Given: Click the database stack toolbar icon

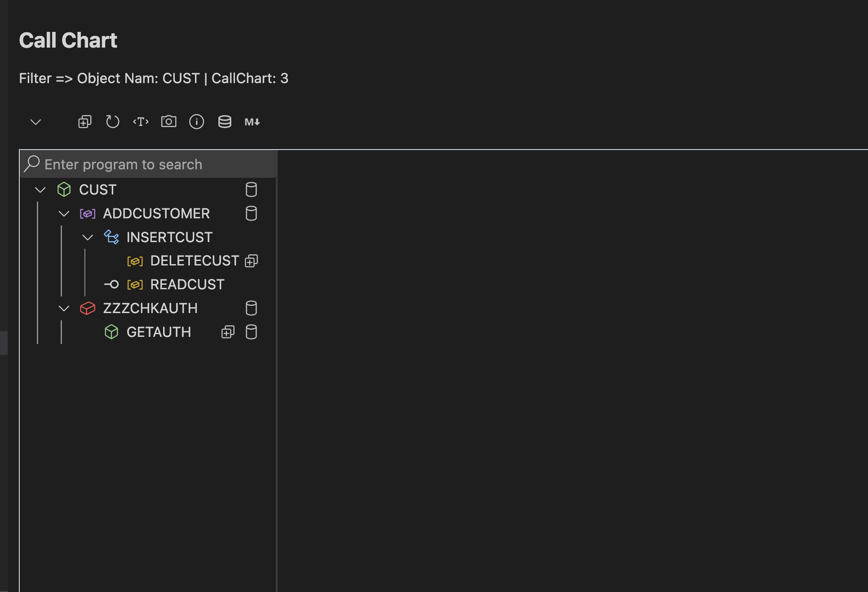Looking at the screenshot, I should 225,122.
